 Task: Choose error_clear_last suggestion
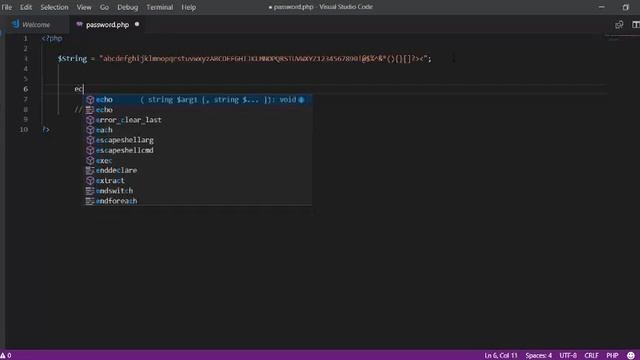click(198, 120)
